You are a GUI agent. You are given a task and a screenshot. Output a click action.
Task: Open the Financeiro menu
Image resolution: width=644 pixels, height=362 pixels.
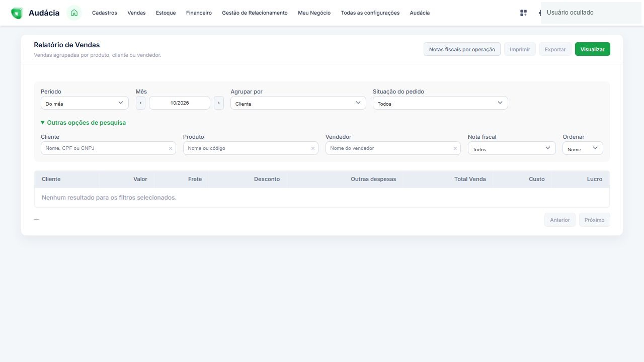click(199, 13)
